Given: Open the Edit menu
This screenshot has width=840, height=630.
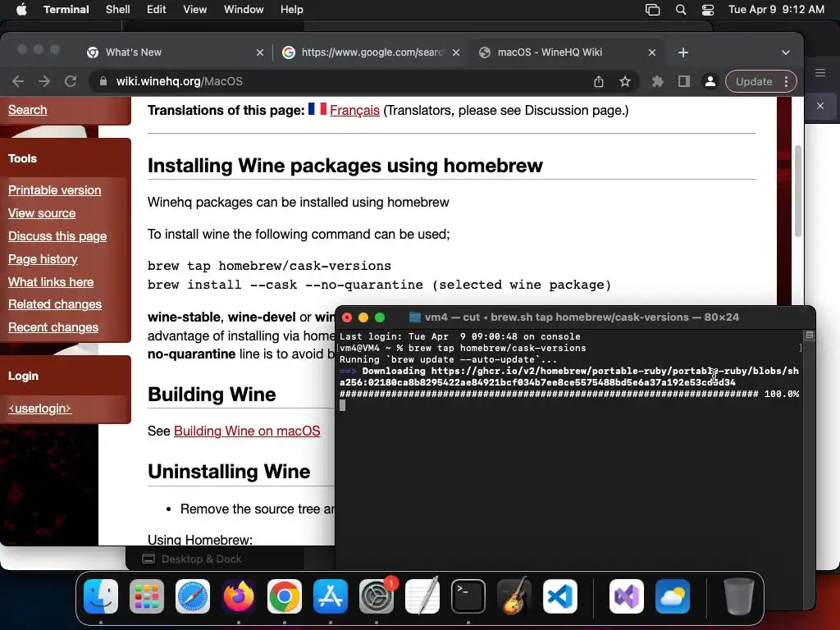Looking at the screenshot, I should (157, 10).
